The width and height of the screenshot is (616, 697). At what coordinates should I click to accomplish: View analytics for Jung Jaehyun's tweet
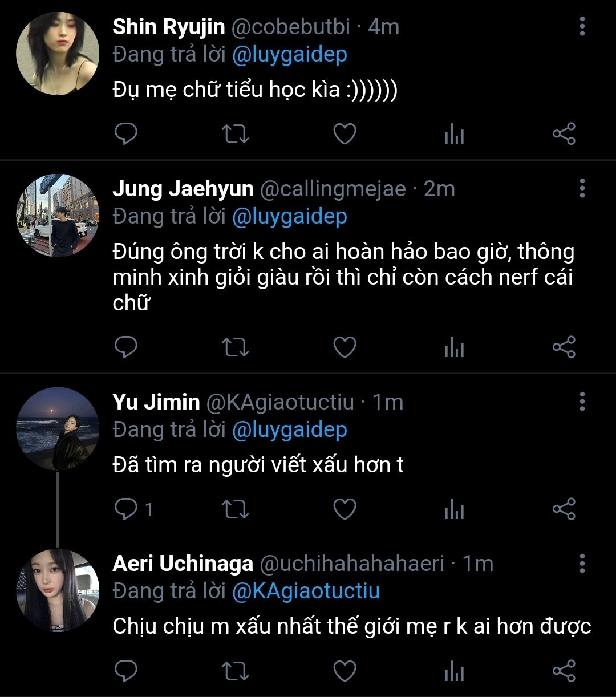point(454,347)
